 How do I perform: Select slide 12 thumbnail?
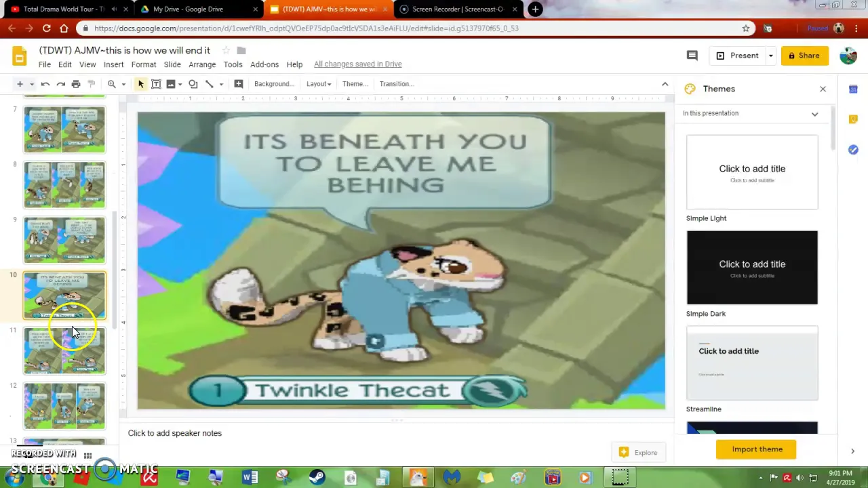pyautogui.click(x=65, y=407)
